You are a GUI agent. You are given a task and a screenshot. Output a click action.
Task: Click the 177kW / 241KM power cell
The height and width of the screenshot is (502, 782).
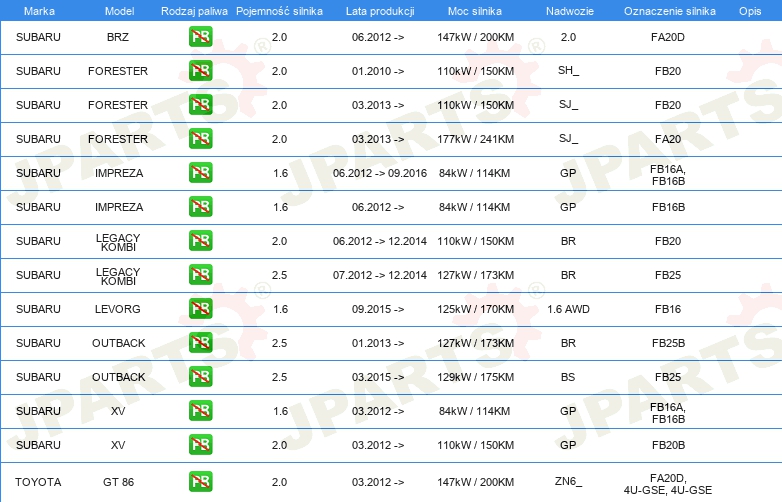(475, 139)
